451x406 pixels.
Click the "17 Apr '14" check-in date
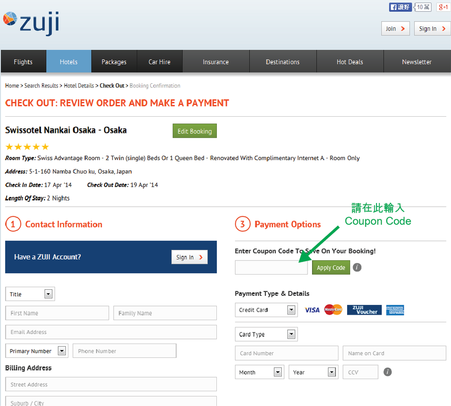[x=58, y=185]
